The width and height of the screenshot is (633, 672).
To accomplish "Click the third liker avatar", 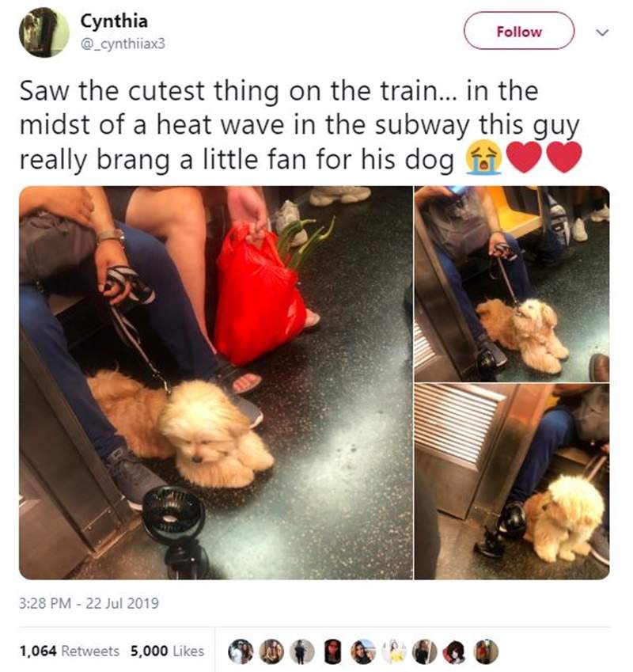I will point(302,651).
